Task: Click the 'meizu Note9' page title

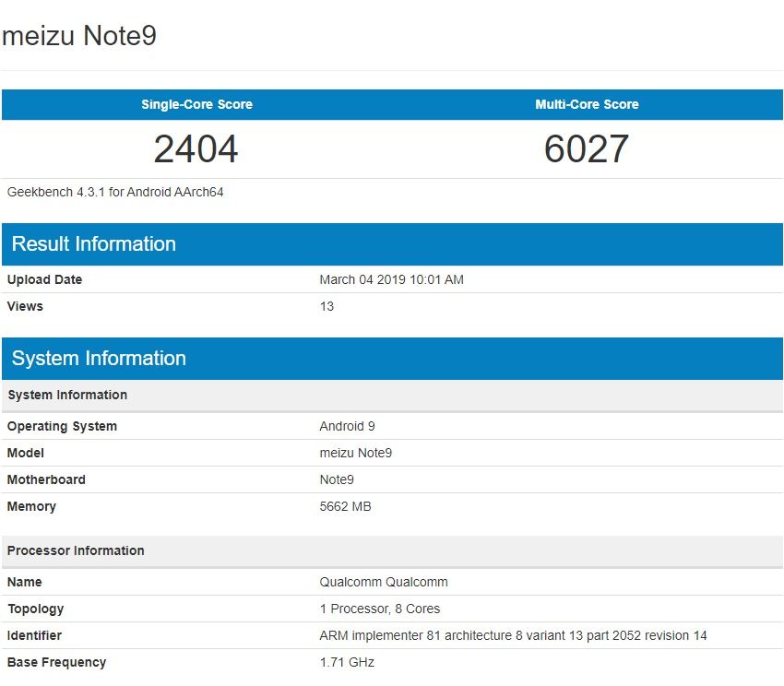Action: [x=79, y=36]
